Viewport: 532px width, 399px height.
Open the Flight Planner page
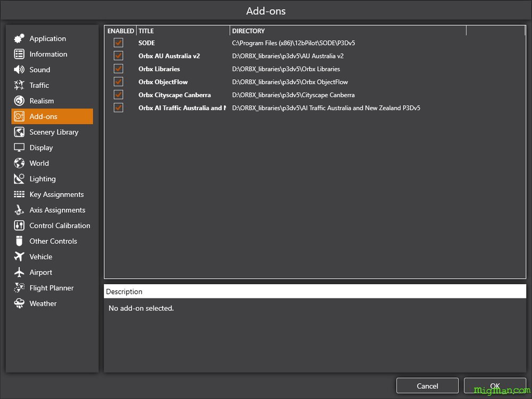pyautogui.click(x=52, y=288)
